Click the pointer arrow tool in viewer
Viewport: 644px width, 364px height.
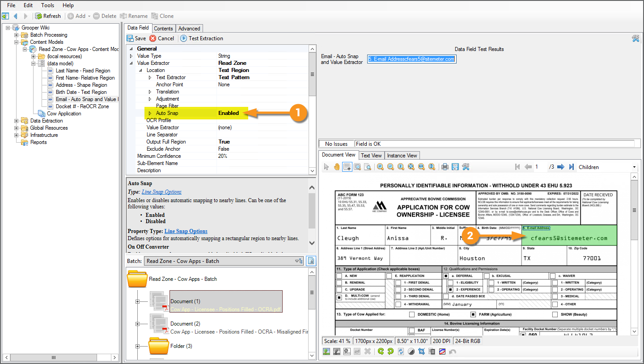tap(326, 167)
